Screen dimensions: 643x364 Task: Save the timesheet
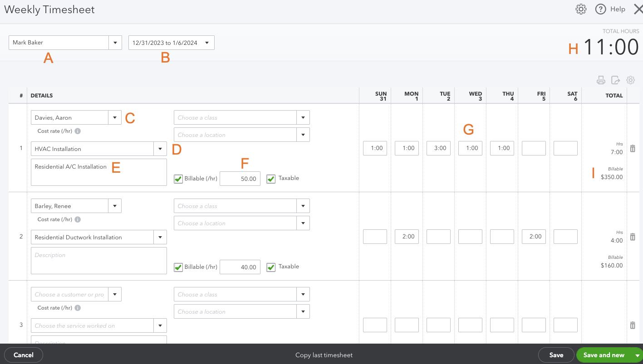tap(556, 354)
